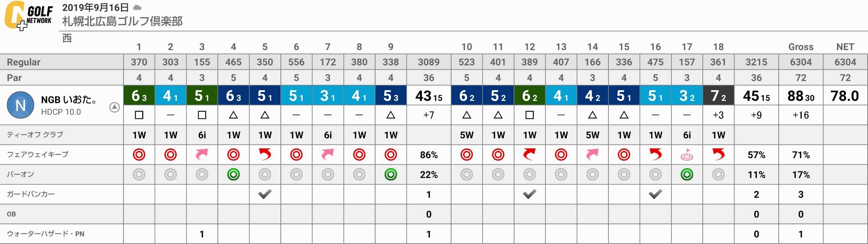Click the cloudy weather icon beside date
Viewport: 868px width, 244px height.
coord(137,8)
